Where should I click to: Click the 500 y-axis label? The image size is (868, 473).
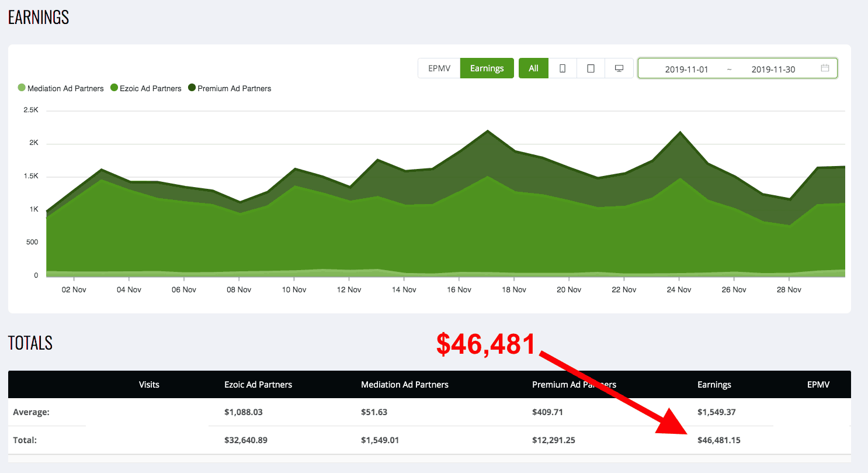[x=32, y=242]
